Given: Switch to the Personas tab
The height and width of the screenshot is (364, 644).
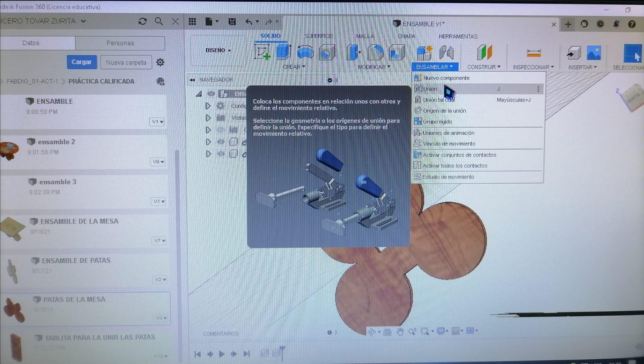Looking at the screenshot, I should click(x=120, y=43).
